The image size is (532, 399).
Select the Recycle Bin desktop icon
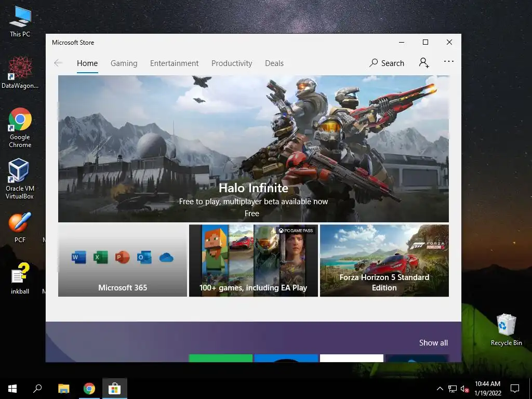click(506, 330)
